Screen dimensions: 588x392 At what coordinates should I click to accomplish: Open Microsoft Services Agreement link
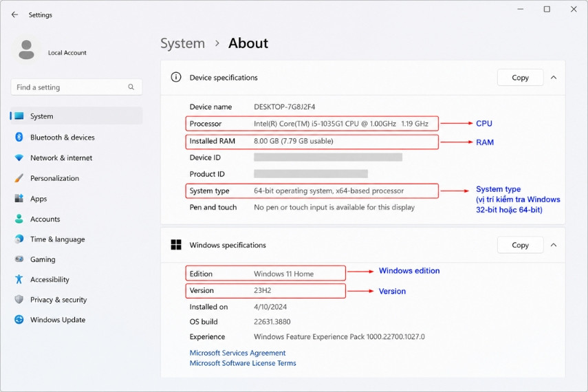pyautogui.click(x=237, y=353)
